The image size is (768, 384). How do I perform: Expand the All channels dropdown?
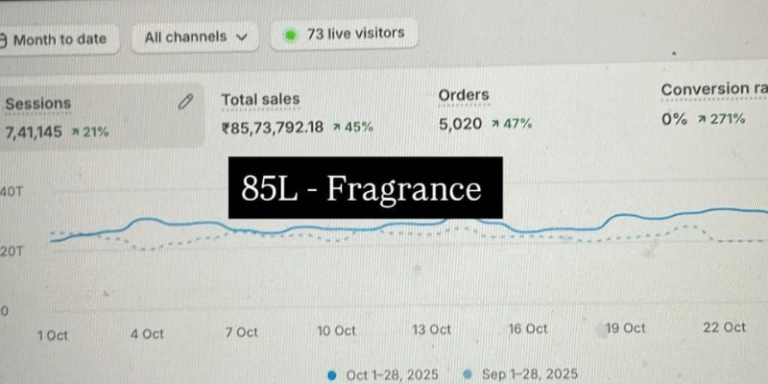[195, 37]
